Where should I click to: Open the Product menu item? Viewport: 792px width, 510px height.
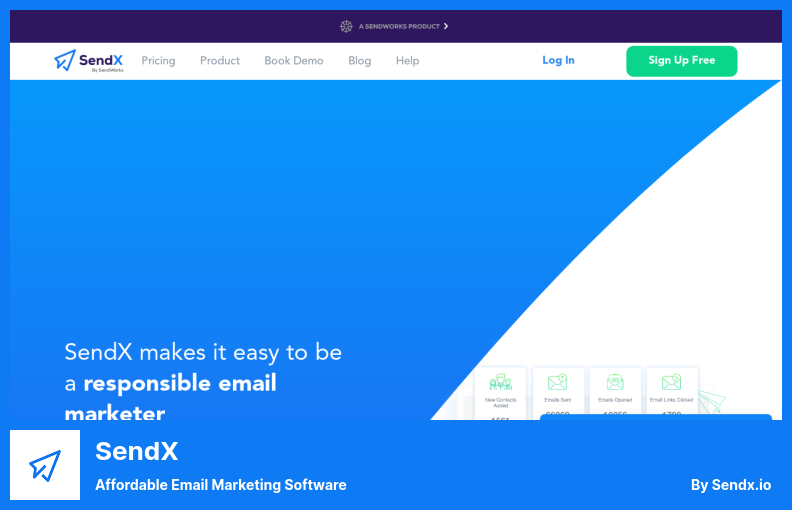tap(220, 61)
